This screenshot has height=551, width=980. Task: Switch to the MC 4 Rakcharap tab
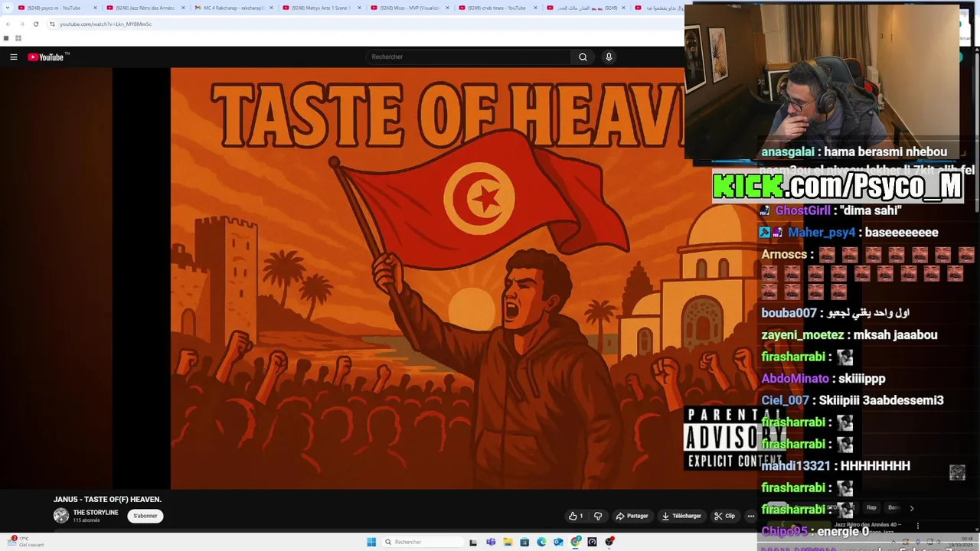coord(234,8)
